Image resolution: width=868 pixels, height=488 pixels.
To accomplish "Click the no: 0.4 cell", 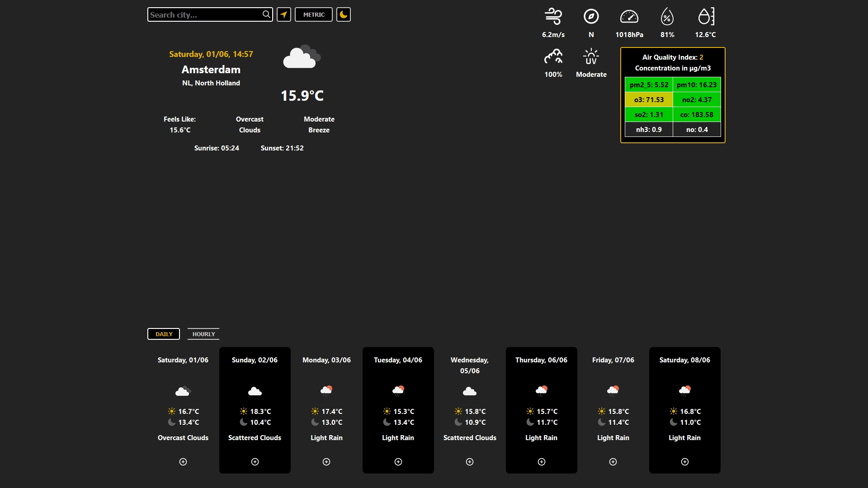I will click(697, 129).
